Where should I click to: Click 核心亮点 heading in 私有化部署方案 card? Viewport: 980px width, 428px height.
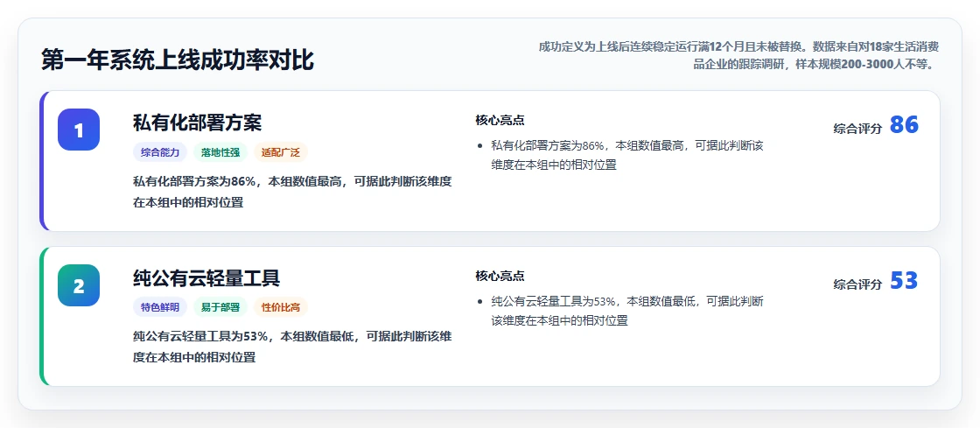[x=500, y=120]
